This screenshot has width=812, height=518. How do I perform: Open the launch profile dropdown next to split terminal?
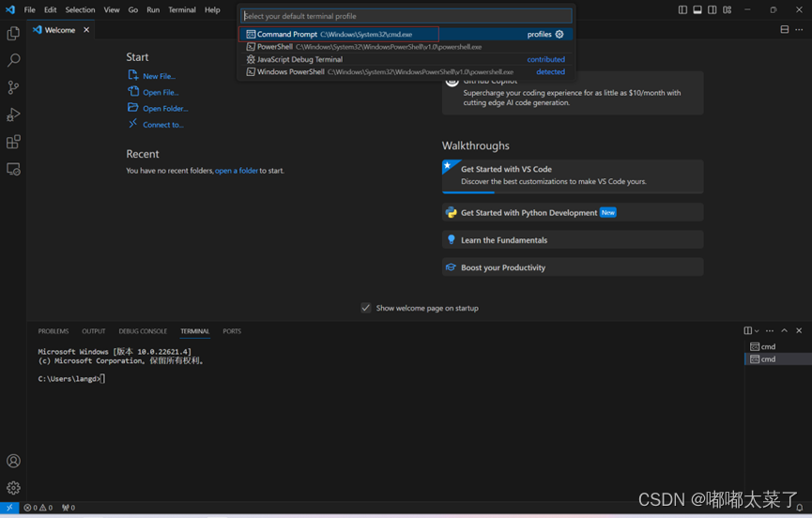[x=757, y=330]
